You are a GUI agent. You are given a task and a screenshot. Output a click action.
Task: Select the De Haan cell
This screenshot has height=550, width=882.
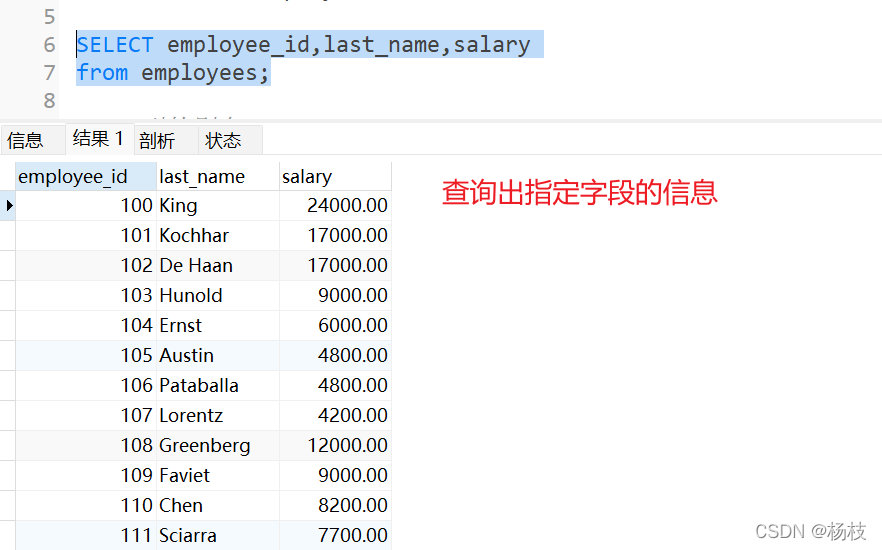[x=218, y=265]
